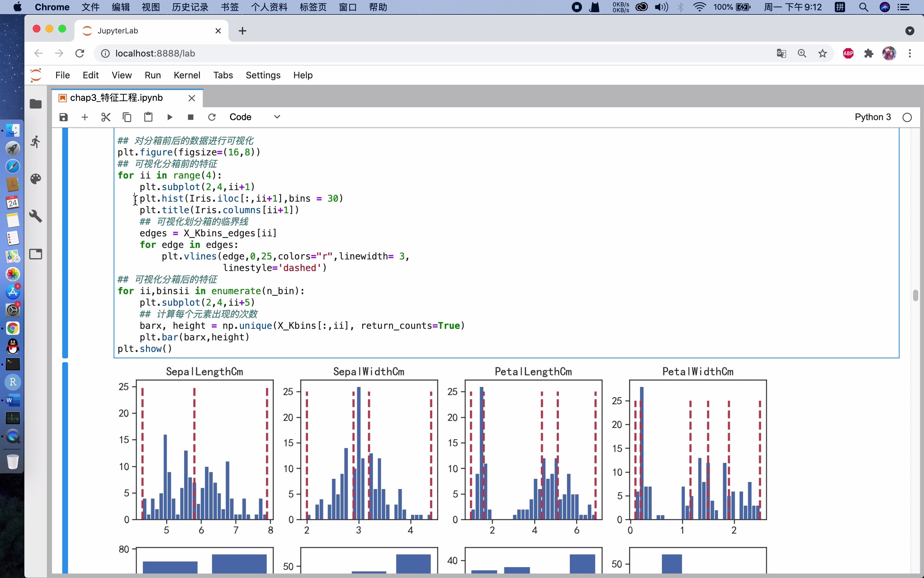Open Spotlight search in the menu bar

click(x=863, y=7)
